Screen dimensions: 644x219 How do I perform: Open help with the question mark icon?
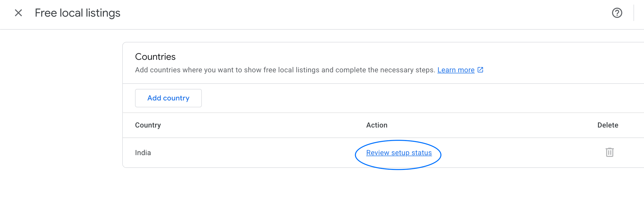617,13
